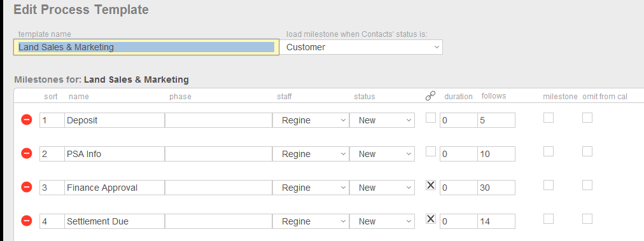Click the Finance Approval name field

coord(115,188)
